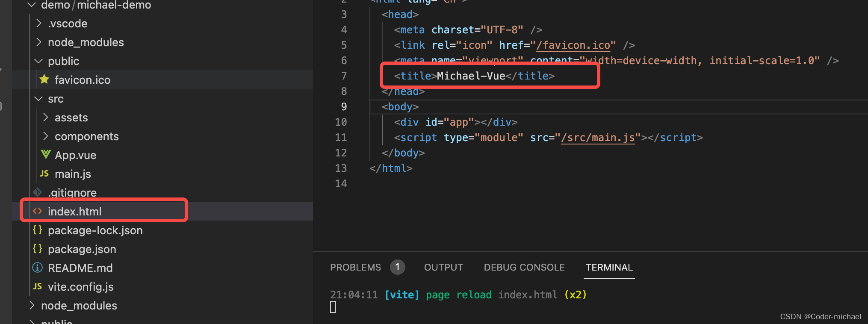Follow the /src/main.js script link
The height and width of the screenshot is (324, 868).
pos(598,137)
